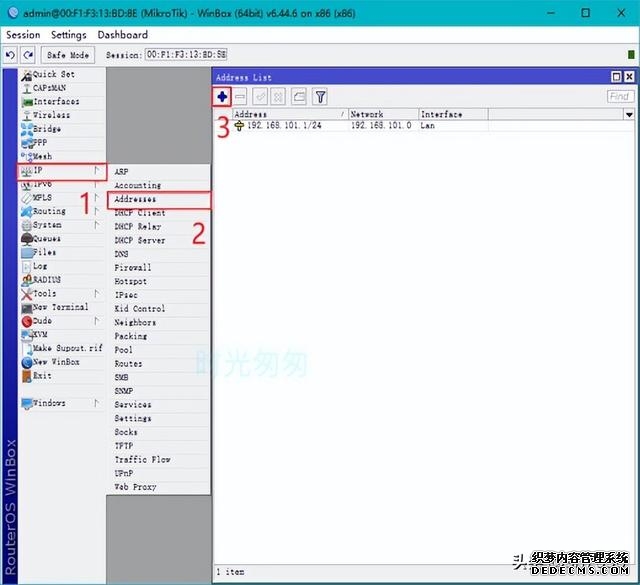Open New Terminal in the sidebar
Screen dimensions: 640x585
click(60, 307)
